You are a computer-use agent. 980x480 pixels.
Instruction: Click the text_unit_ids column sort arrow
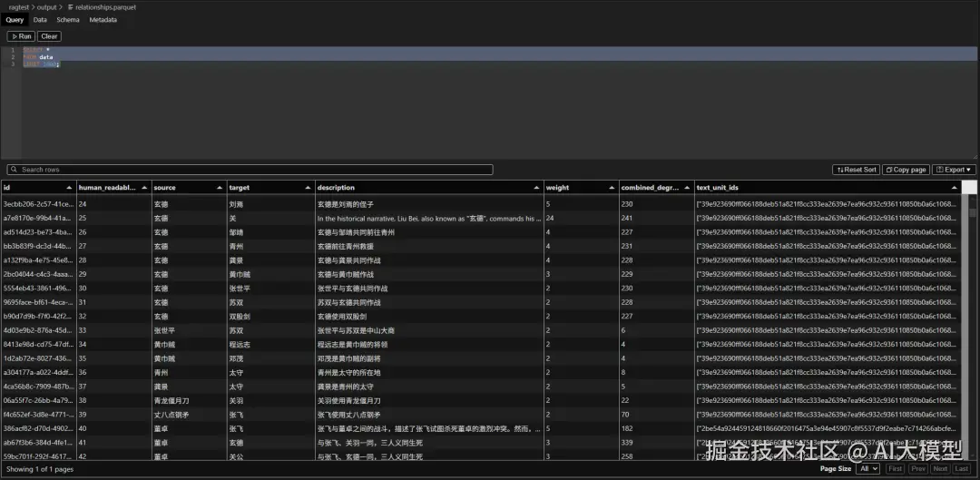pyautogui.click(x=954, y=188)
